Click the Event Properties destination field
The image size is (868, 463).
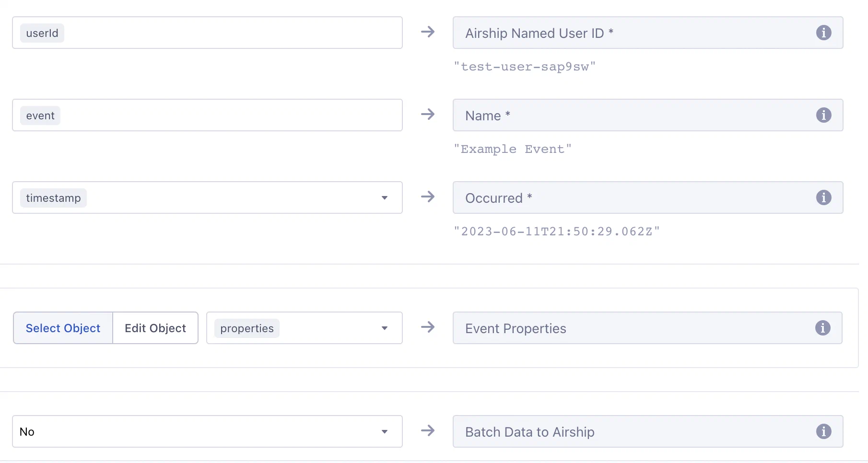623,328
